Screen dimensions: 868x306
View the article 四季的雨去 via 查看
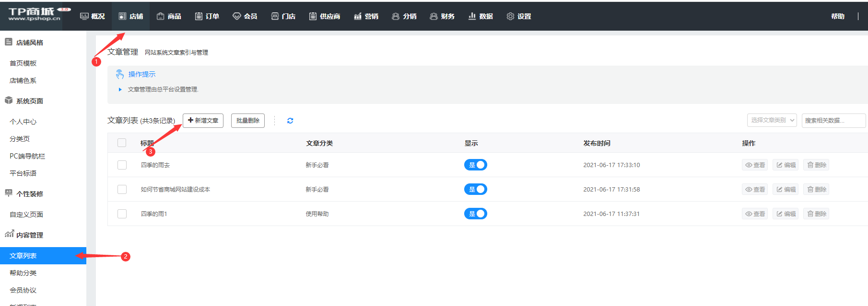(x=755, y=165)
